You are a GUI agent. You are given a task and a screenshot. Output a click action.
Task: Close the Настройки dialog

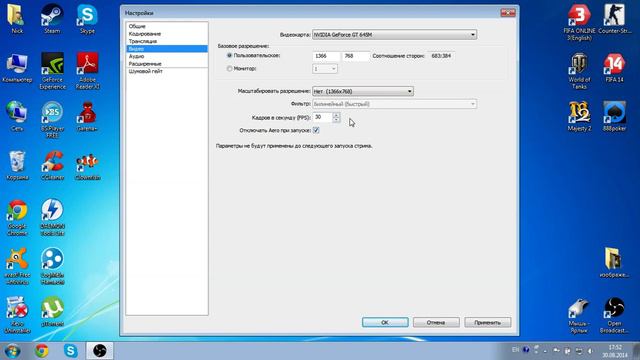click(508, 13)
